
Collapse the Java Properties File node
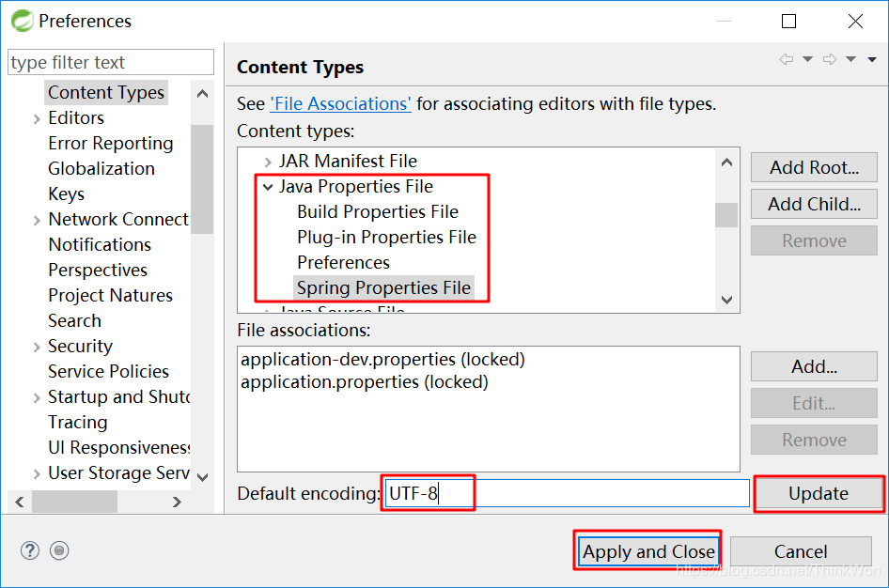click(x=268, y=186)
